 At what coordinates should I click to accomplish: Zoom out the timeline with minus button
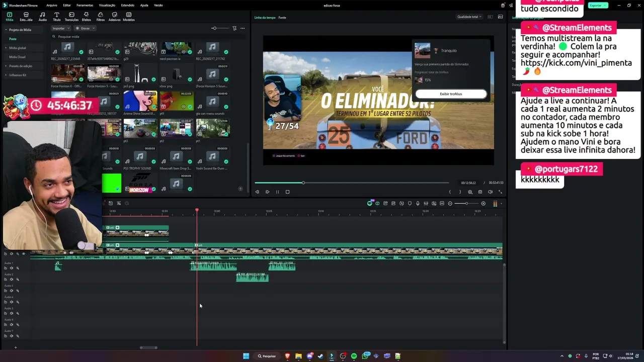[x=450, y=203]
